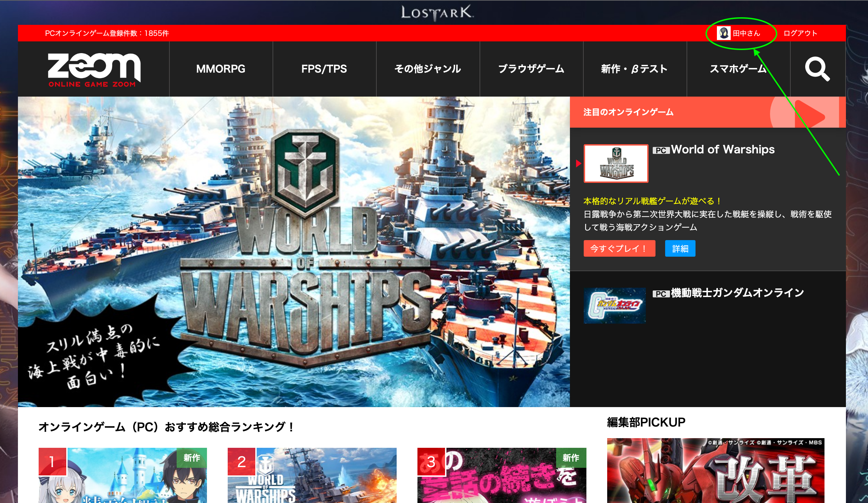Click the 今すぐプレイ！ button
Viewport: 868px width, 503px height.
[619, 248]
